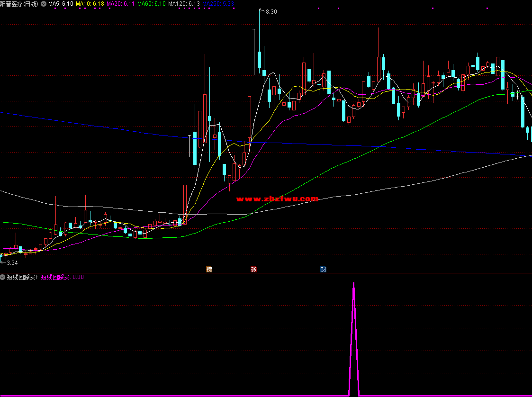The height and width of the screenshot is (397, 532).
Task: Select the chart title 阳普医疗(日线)
Action: point(19,4)
